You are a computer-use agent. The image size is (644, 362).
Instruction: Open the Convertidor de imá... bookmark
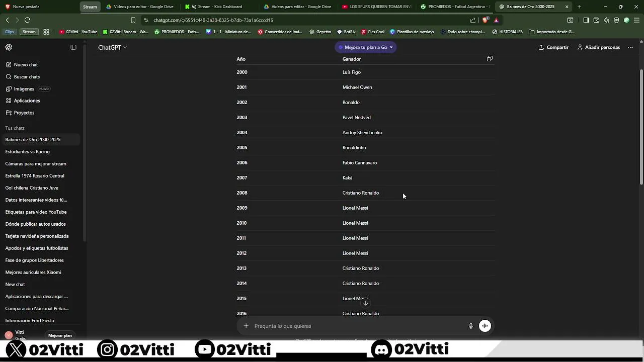(x=280, y=32)
